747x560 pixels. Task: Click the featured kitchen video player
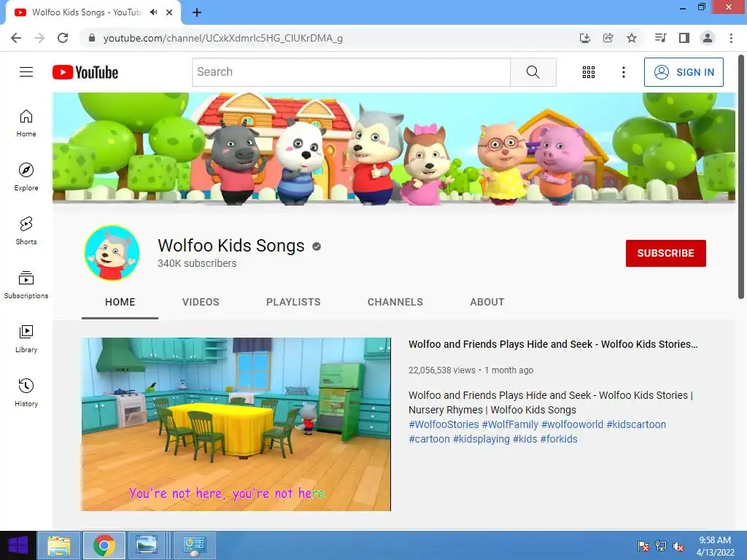click(236, 424)
